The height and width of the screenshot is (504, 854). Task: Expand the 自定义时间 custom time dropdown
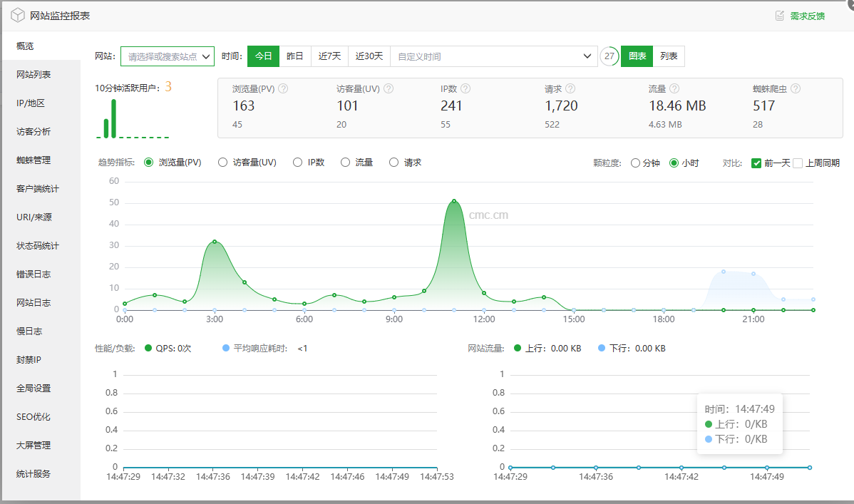(x=493, y=56)
